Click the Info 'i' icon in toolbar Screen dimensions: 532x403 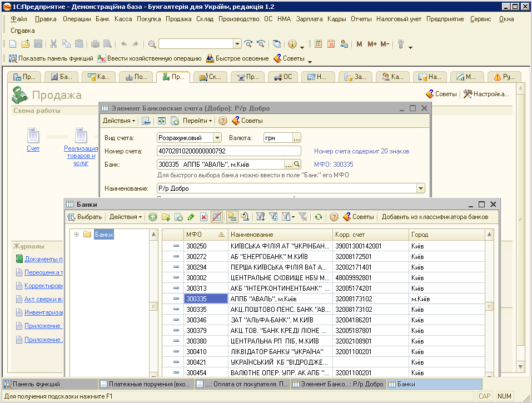click(292, 44)
